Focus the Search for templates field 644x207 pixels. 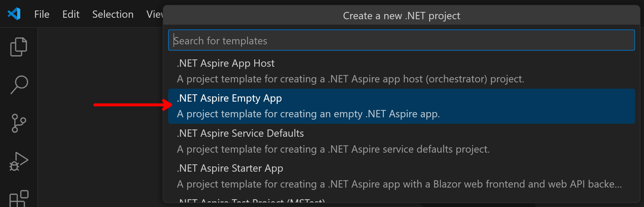401,40
